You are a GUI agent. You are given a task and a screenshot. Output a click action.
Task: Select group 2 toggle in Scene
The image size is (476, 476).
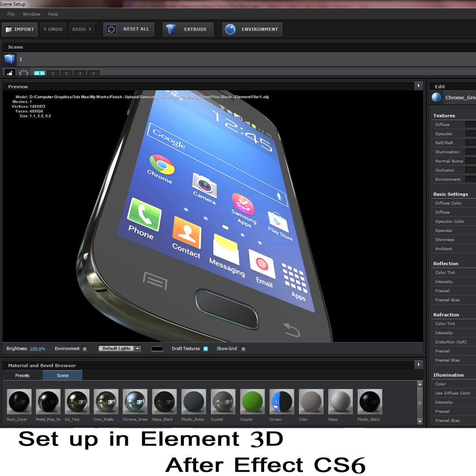53,73
